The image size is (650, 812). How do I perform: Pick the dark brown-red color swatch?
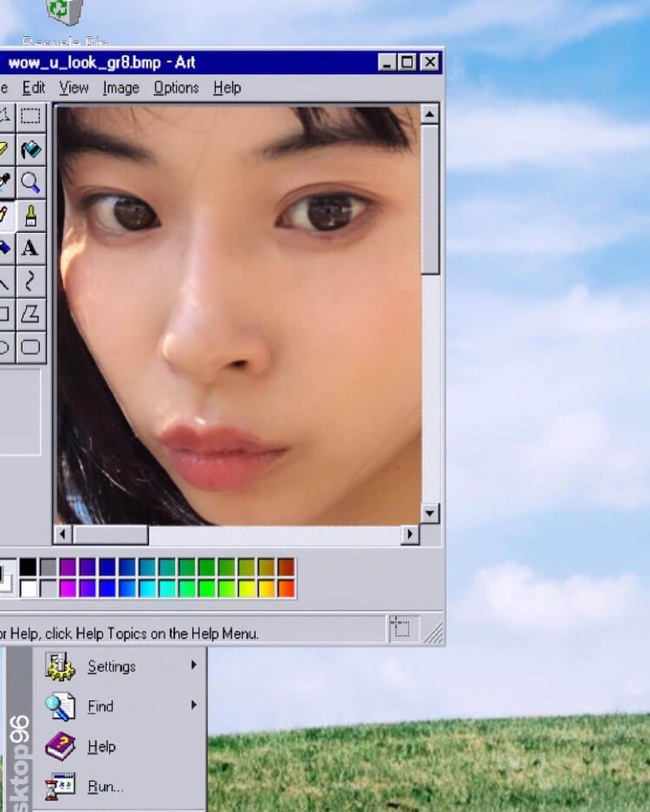tap(286, 567)
